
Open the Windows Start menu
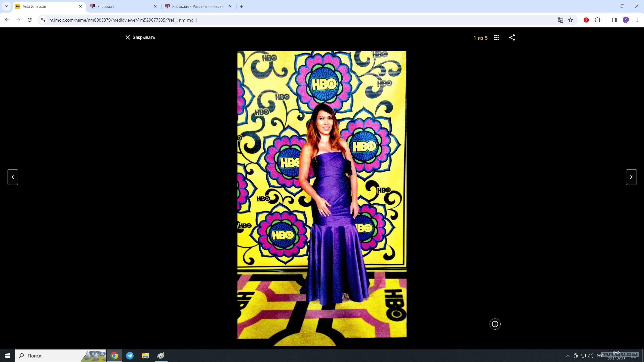8,356
